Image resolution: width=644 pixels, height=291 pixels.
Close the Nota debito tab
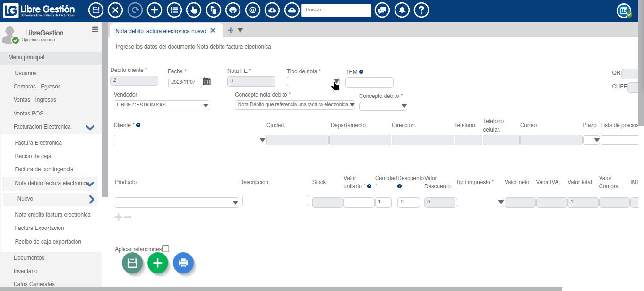[213, 30]
